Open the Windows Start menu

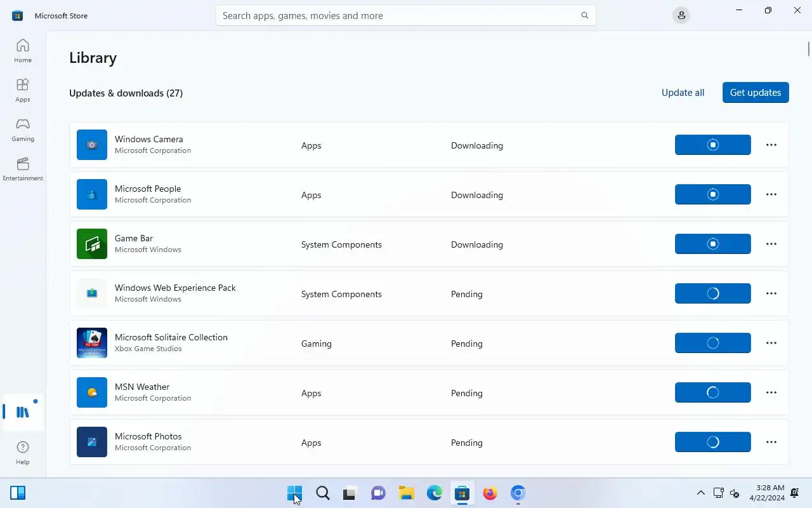pyautogui.click(x=294, y=493)
